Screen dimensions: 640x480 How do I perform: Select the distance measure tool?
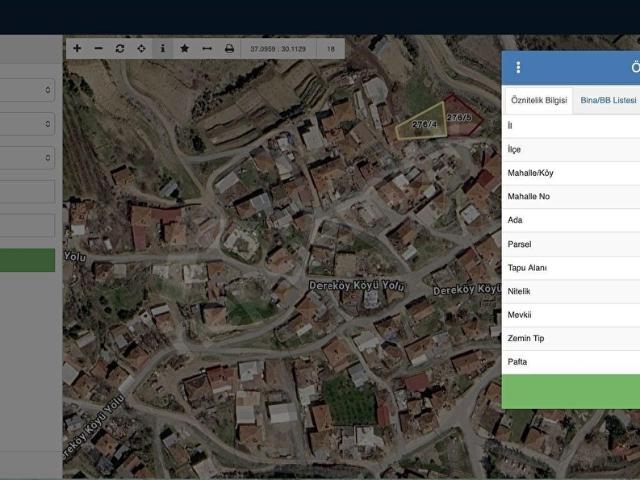(x=207, y=49)
